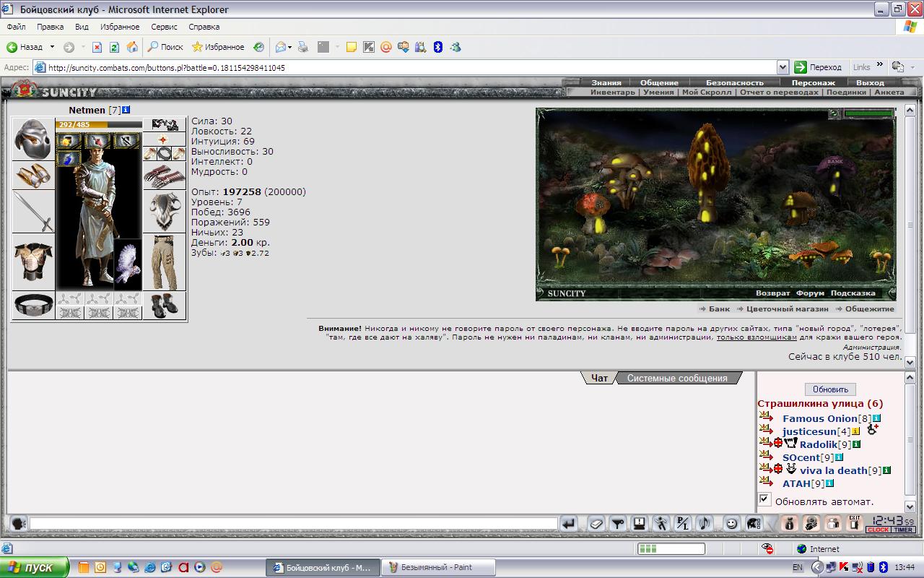Open Windows пуск start button

point(34,567)
